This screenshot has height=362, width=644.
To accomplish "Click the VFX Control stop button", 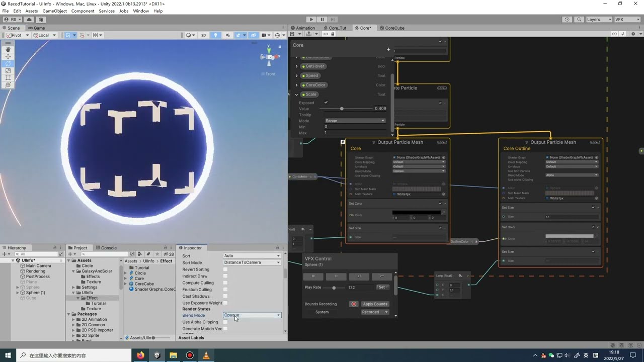I will click(313, 277).
